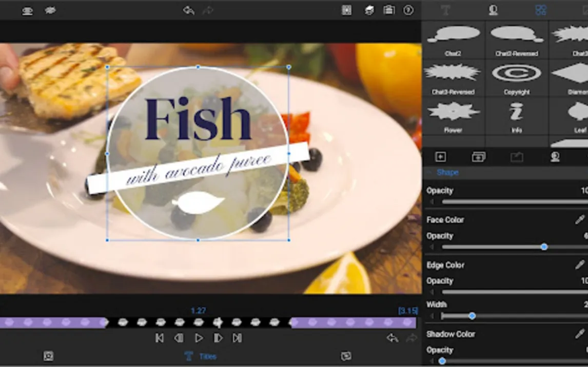This screenshot has width=588, height=367.
Task: Select the Copyright shape
Action: (x=516, y=77)
